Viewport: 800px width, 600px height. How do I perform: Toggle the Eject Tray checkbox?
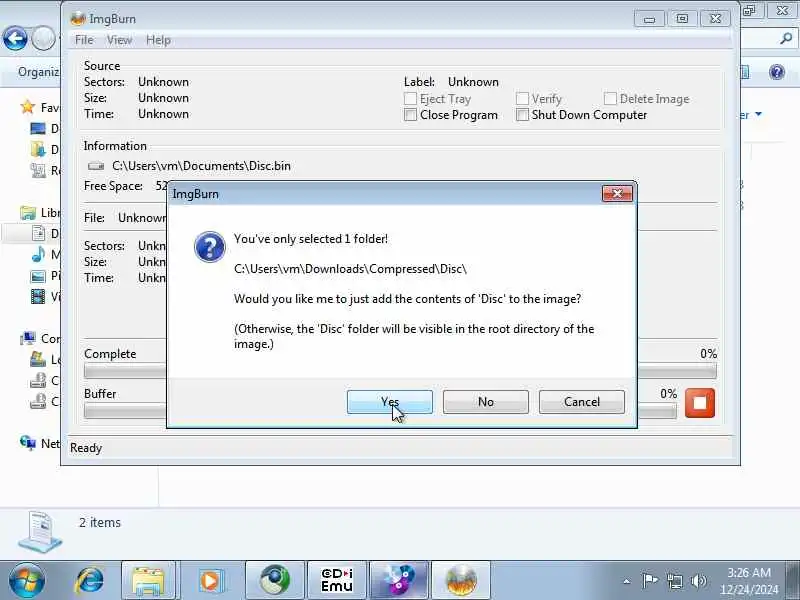tap(410, 98)
